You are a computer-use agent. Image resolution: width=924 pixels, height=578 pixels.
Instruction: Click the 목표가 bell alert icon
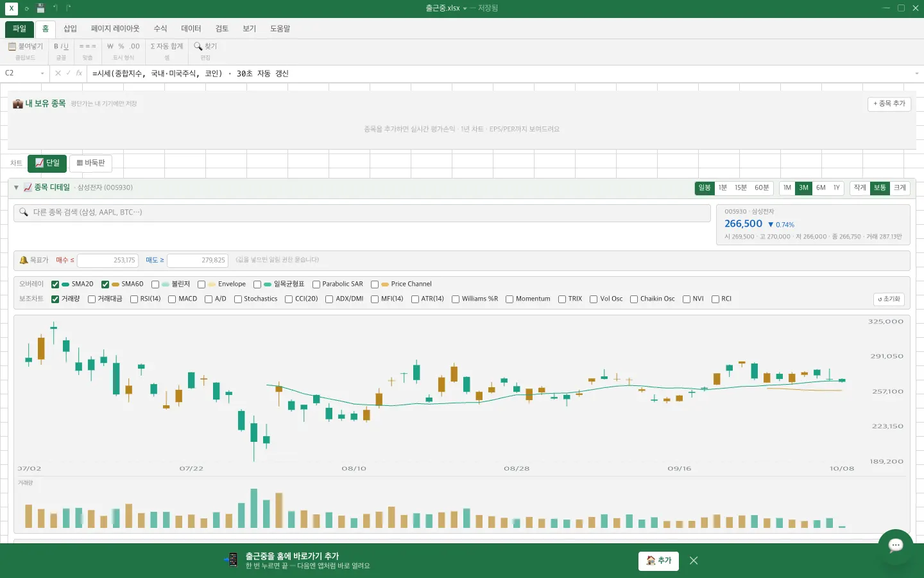pyautogui.click(x=24, y=260)
